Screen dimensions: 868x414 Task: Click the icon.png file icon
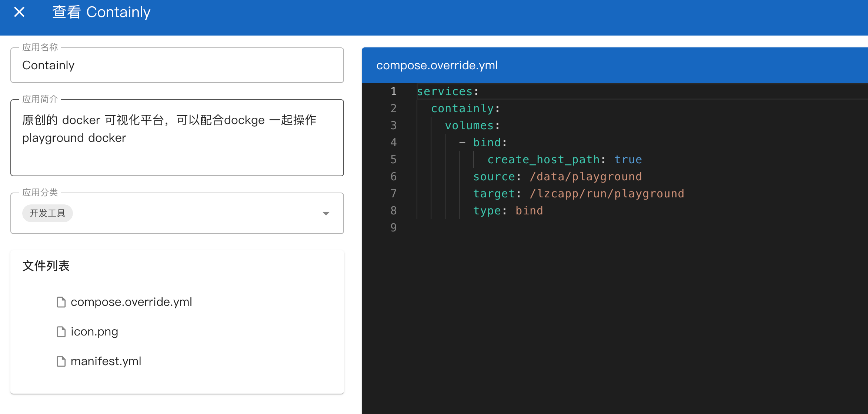tap(61, 332)
